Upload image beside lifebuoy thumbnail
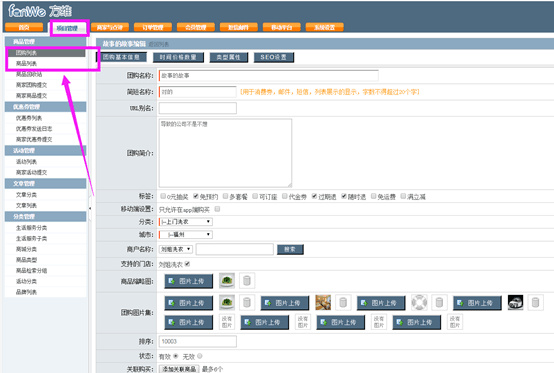 [x=381, y=303]
